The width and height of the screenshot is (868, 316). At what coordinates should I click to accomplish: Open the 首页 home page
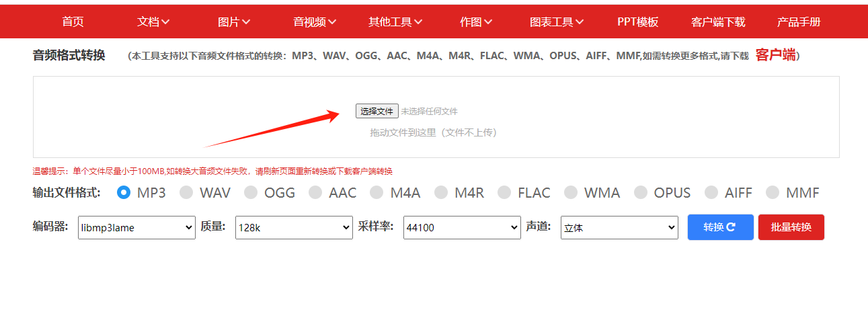point(73,22)
